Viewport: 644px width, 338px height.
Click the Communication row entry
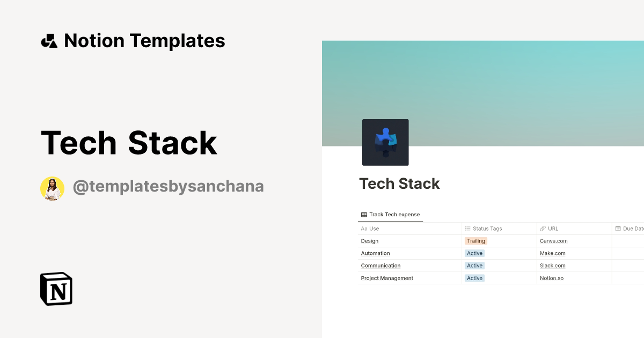[380, 265]
